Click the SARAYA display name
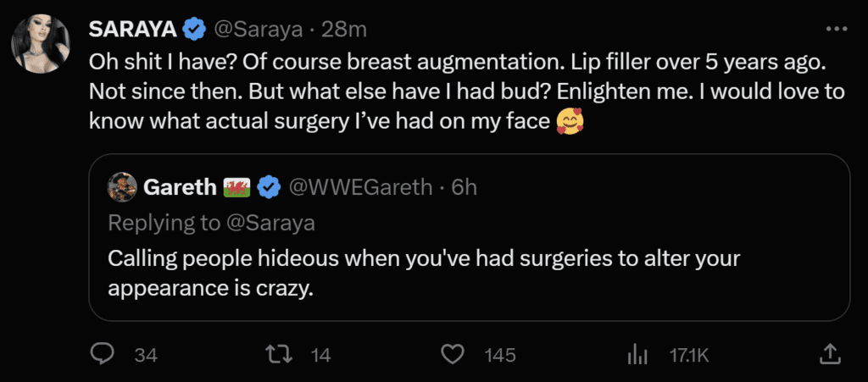The width and height of the screenshot is (868, 382). tap(132, 30)
